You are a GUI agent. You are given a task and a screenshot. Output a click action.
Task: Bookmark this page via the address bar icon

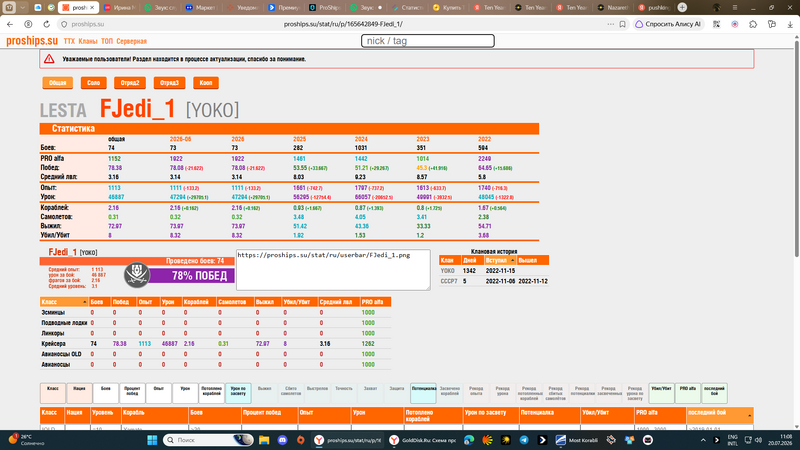click(x=622, y=24)
